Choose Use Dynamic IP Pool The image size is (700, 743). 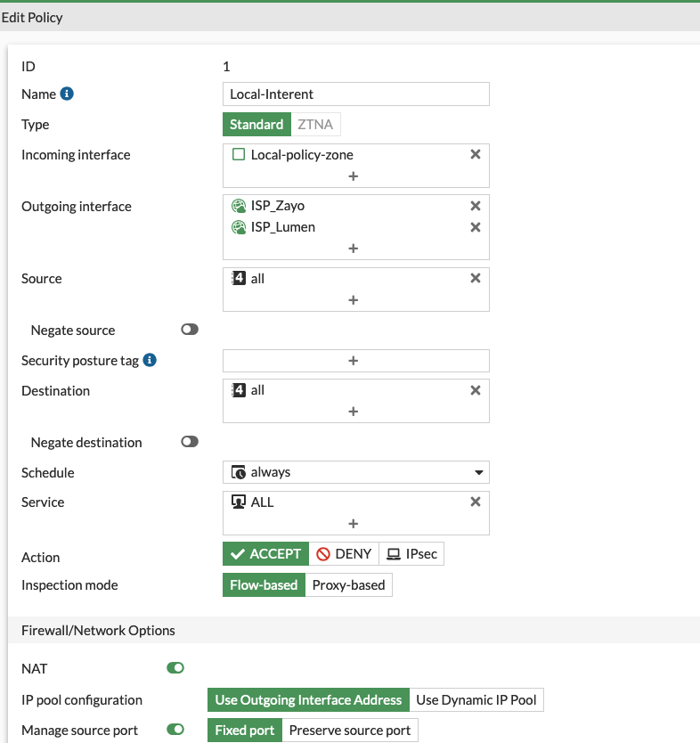[x=476, y=700]
